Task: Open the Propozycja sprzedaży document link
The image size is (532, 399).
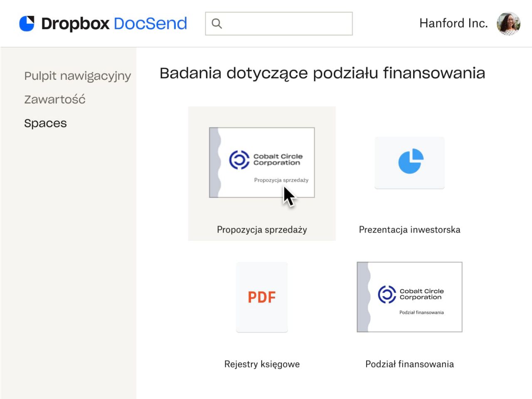Action: pyautogui.click(x=261, y=229)
